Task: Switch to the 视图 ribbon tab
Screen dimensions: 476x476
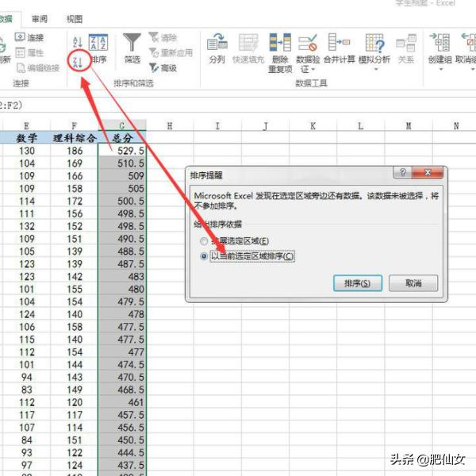Action: [x=75, y=19]
